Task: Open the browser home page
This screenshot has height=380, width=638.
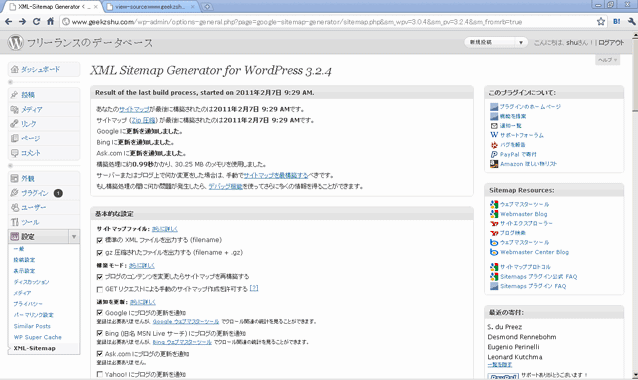Action: (50, 22)
